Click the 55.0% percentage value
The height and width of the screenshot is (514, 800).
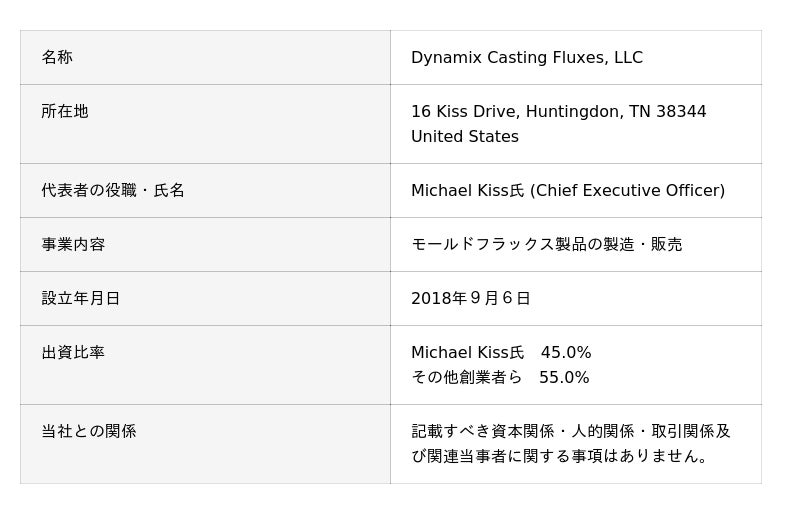coord(564,378)
